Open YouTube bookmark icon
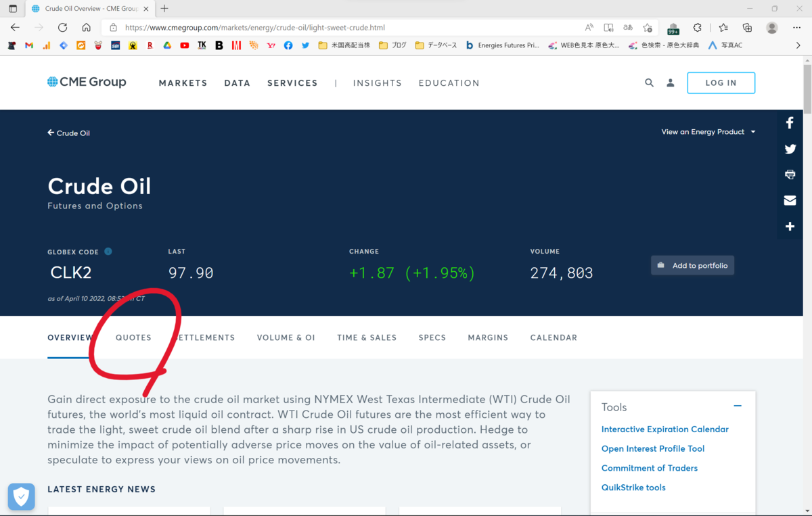 185,45
